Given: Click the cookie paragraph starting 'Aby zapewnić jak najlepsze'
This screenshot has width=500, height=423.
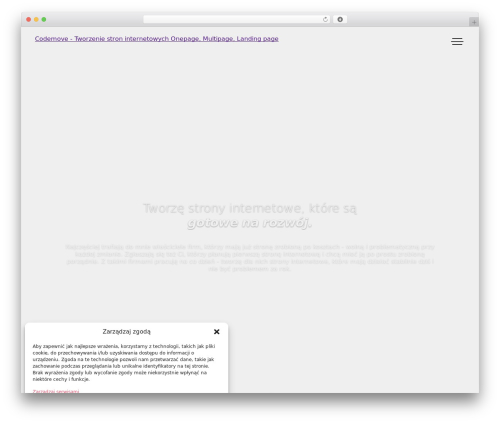Looking at the screenshot, I should point(124,363).
